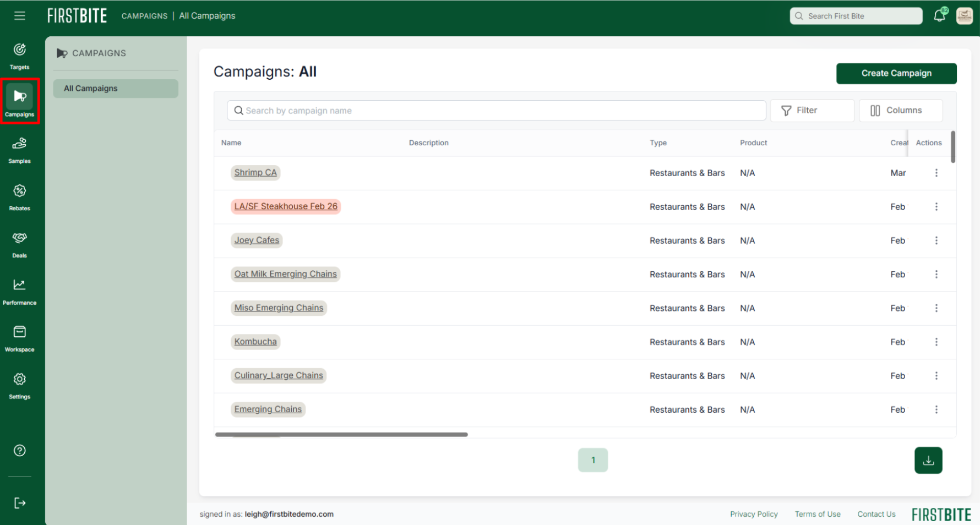Focus the Search by campaign name field

[x=496, y=111]
